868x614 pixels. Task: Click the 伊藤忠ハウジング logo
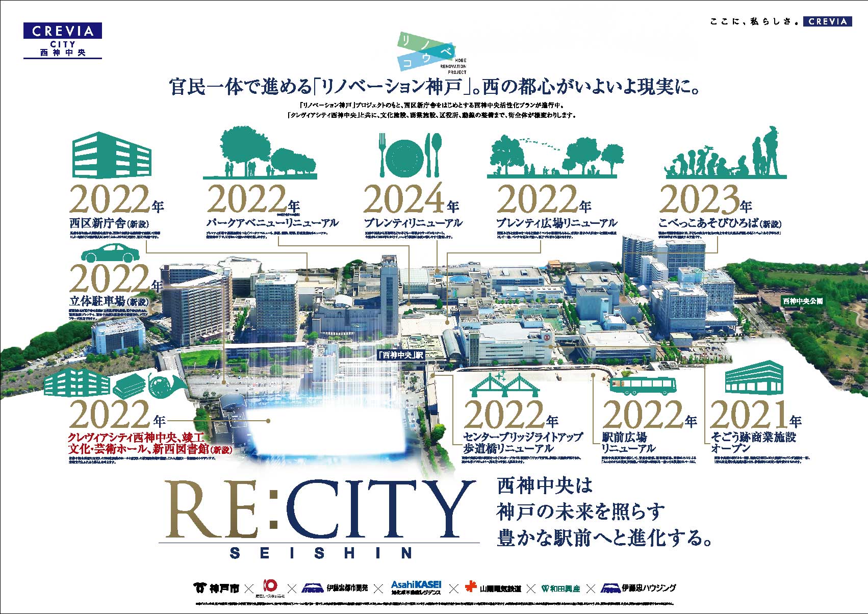point(639,588)
